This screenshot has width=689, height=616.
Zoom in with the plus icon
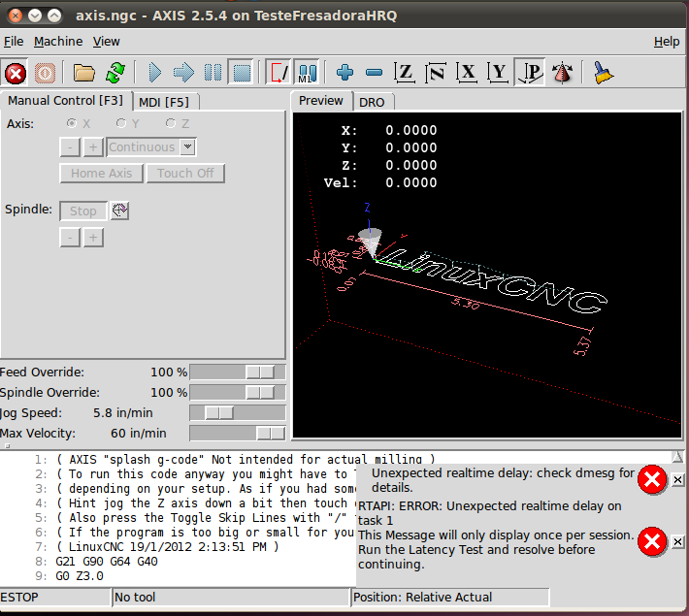click(344, 73)
